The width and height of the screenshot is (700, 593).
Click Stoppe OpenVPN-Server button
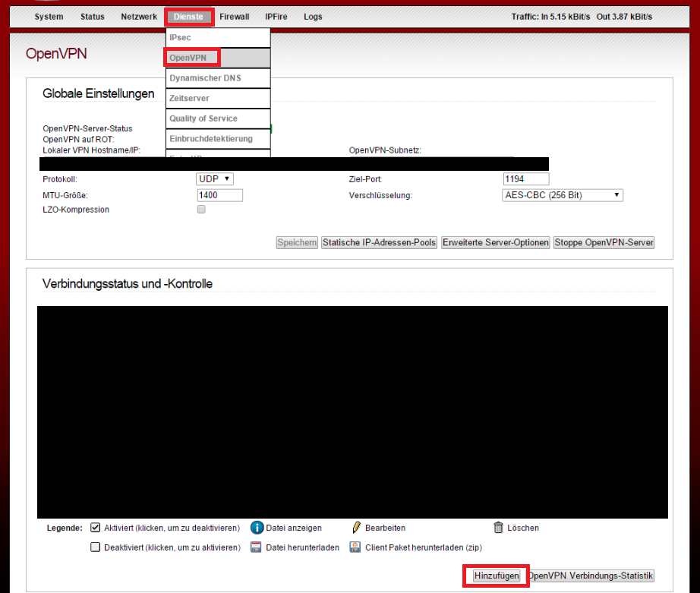click(x=604, y=242)
